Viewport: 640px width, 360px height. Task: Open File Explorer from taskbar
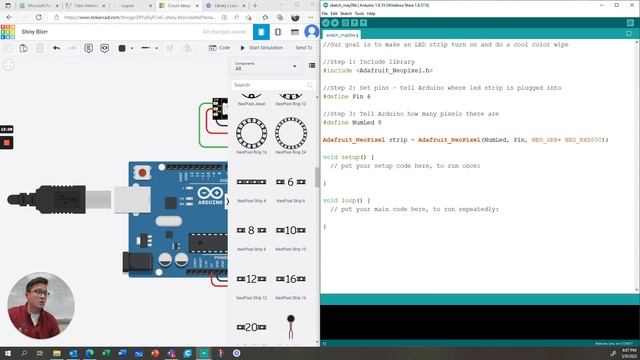(57, 353)
